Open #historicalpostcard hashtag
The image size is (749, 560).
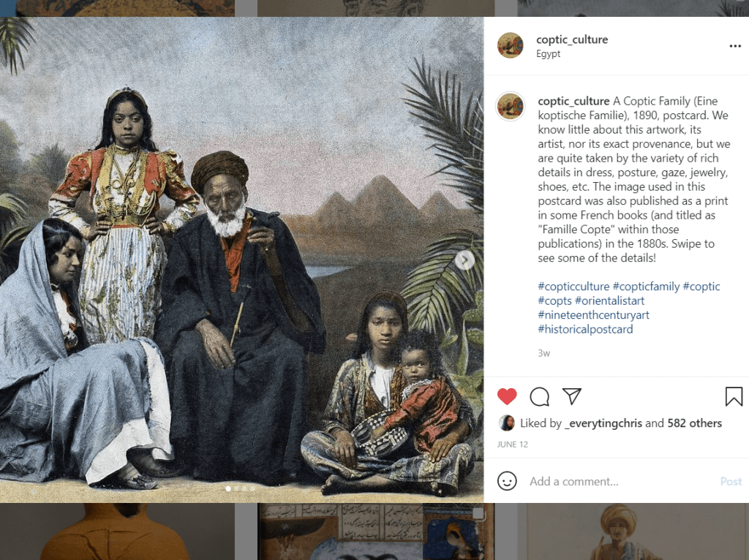click(585, 330)
